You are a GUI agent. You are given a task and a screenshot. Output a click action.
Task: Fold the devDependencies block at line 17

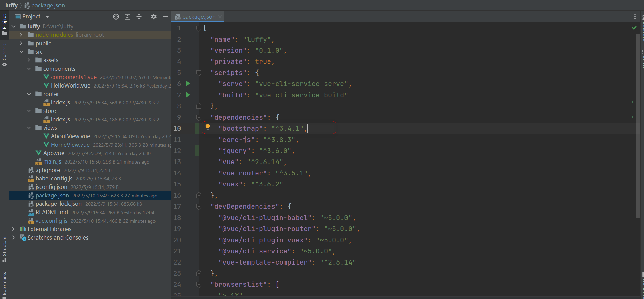pos(199,206)
